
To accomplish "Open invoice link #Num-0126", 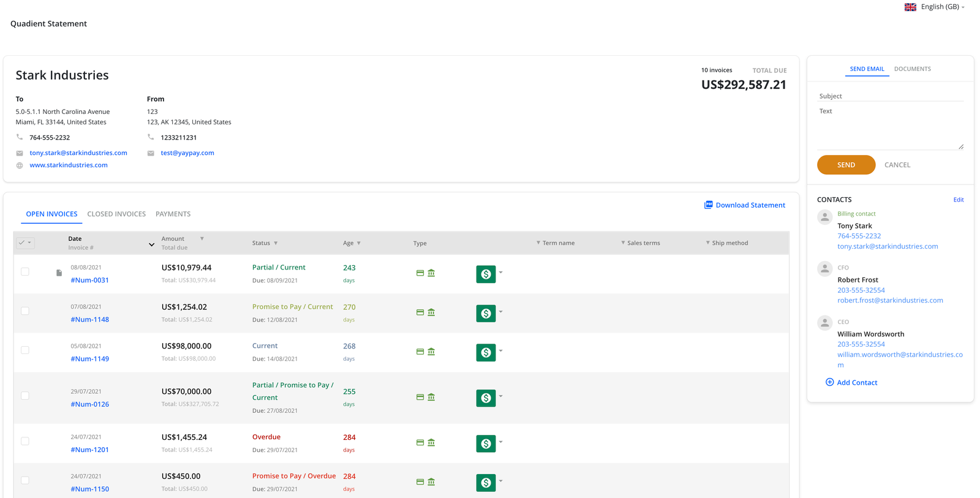I will pyautogui.click(x=89, y=404).
